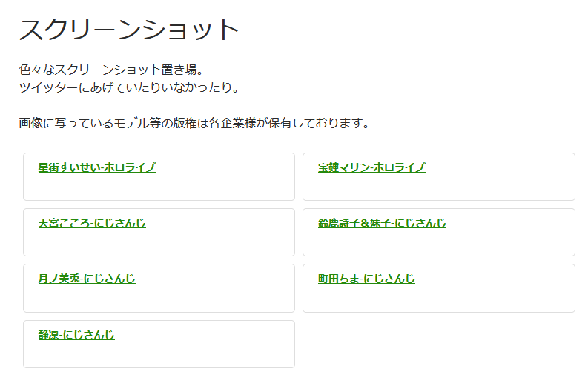Open the 月ノ美兎-にじさんじ link

[x=87, y=279]
